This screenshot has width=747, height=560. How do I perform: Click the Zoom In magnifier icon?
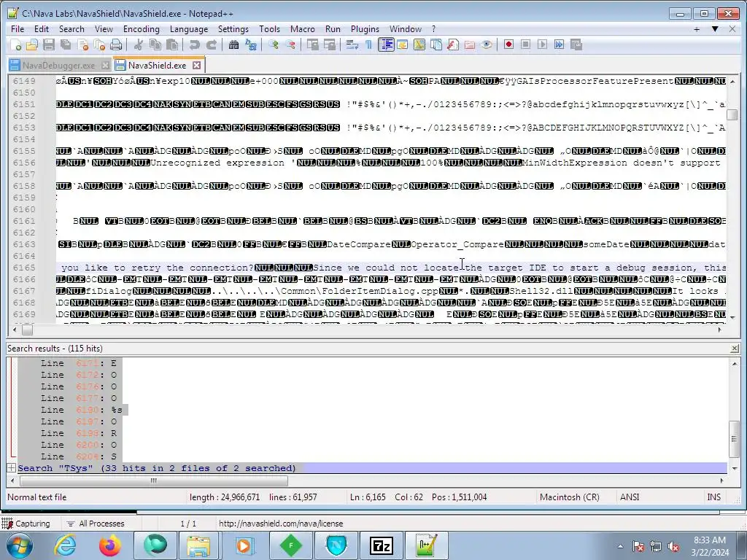tap(274, 44)
